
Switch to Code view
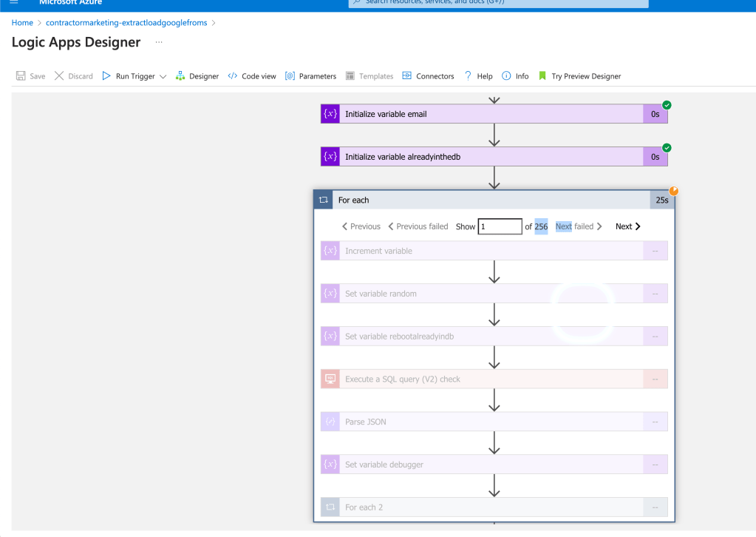(x=259, y=76)
